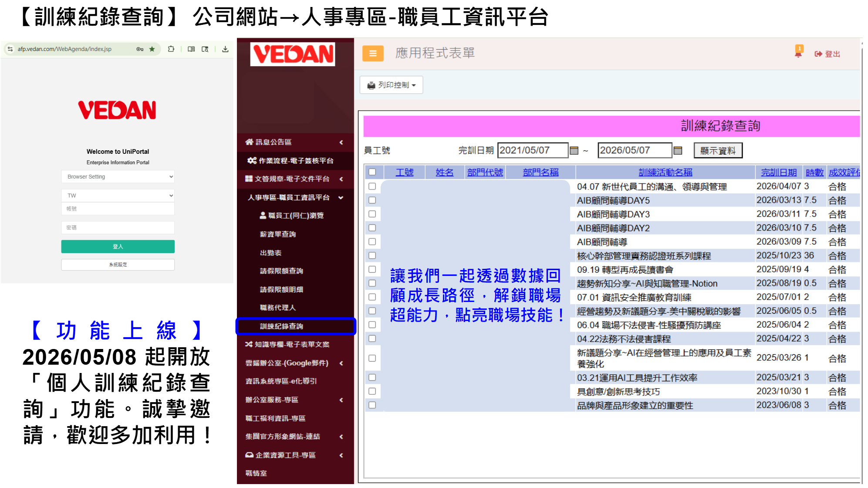Sort by 部門名稱 column header
The width and height of the screenshot is (868, 488).
click(x=540, y=173)
